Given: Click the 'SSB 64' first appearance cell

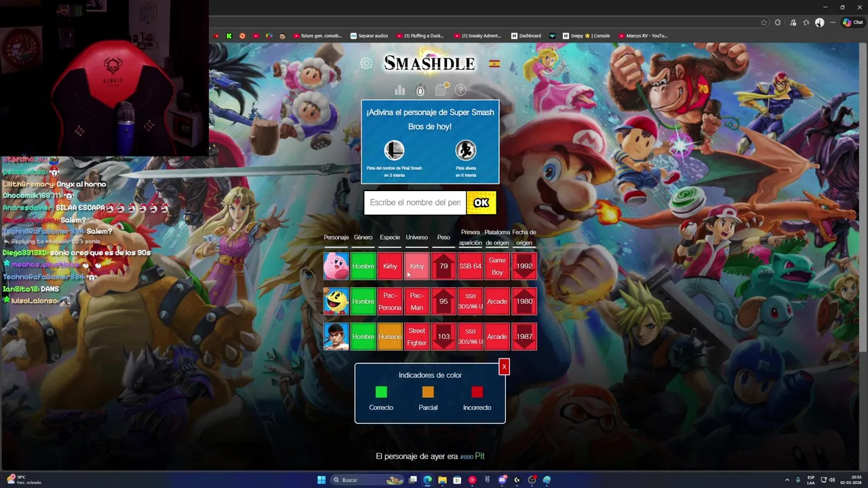Looking at the screenshot, I should click(x=470, y=266).
